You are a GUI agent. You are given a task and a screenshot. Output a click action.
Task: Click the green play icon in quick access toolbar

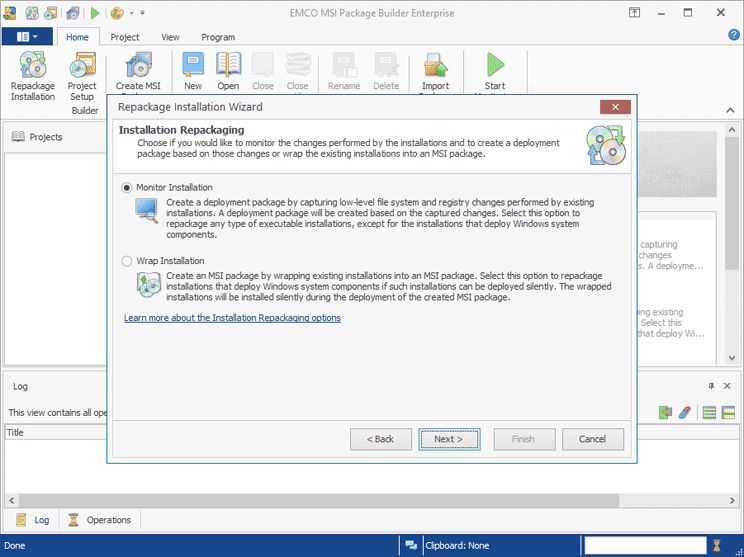click(95, 13)
